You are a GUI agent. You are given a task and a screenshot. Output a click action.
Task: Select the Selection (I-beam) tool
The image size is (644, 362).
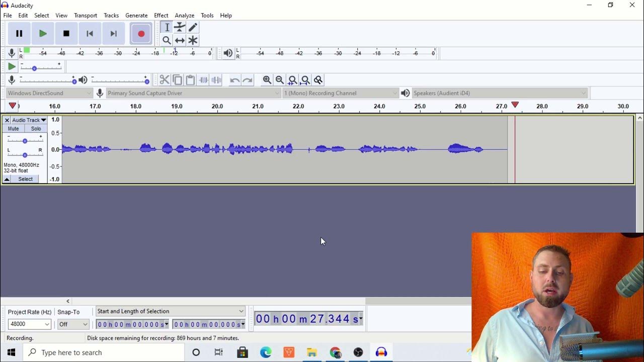point(167,27)
